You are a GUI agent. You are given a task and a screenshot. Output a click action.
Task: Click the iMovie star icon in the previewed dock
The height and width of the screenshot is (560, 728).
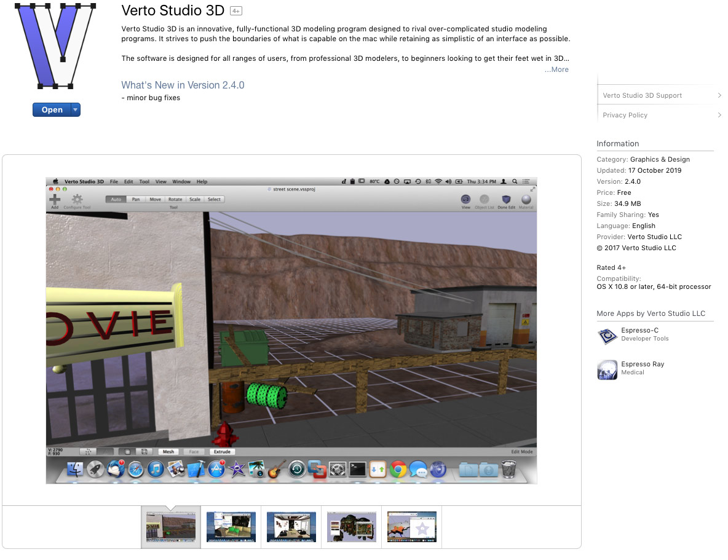[237, 470]
